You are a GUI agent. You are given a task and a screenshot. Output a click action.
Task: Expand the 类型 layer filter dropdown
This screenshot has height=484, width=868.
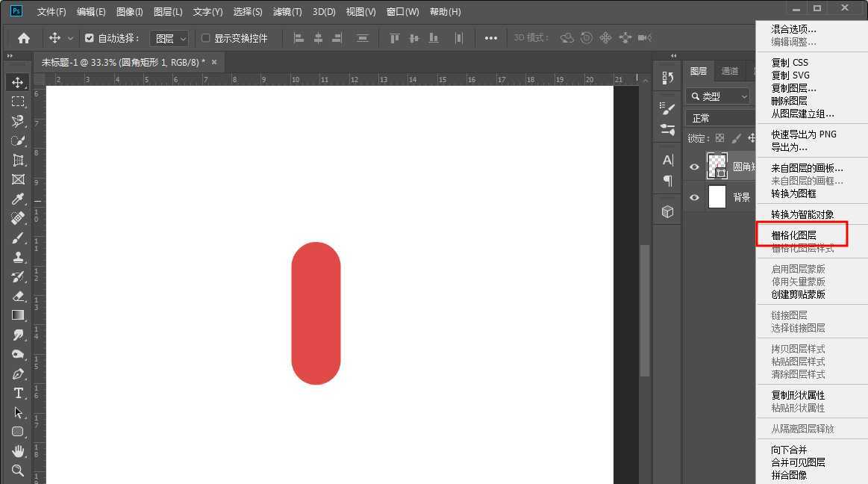pyautogui.click(x=718, y=96)
